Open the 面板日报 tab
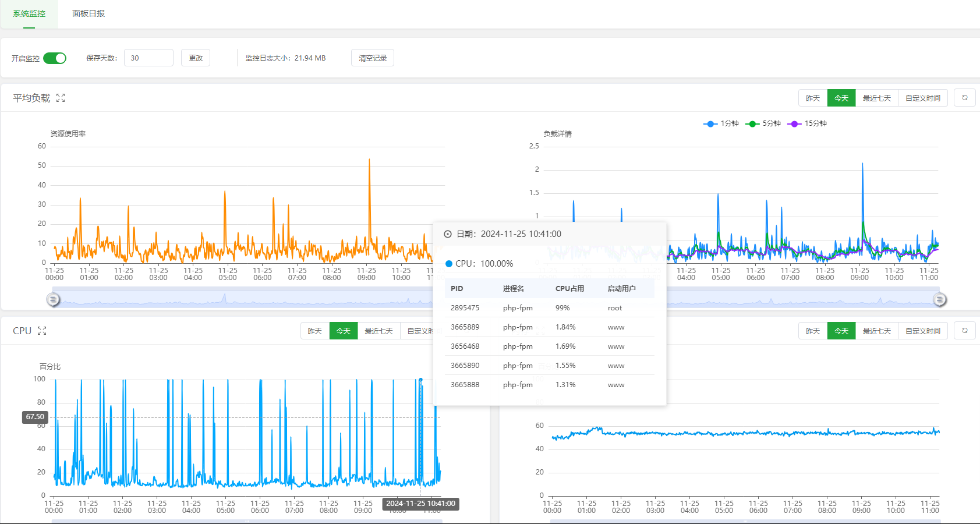The height and width of the screenshot is (524, 980). pyautogui.click(x=89, y=13)
